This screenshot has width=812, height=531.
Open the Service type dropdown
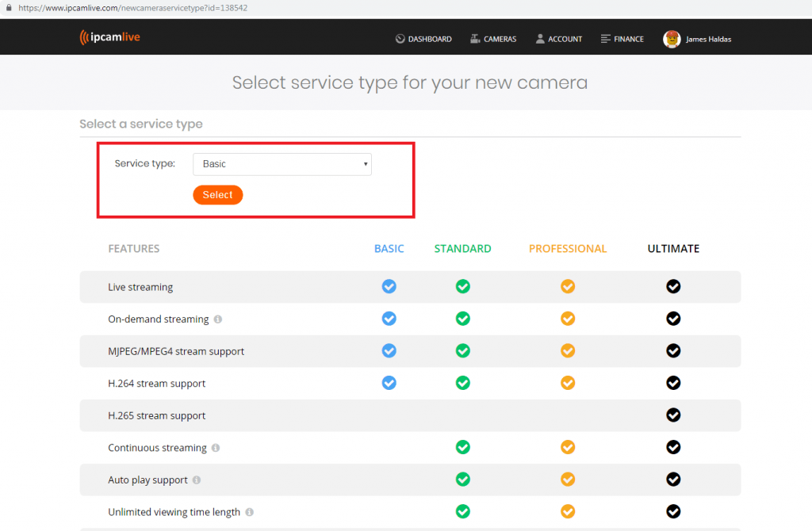click(282, 164)
